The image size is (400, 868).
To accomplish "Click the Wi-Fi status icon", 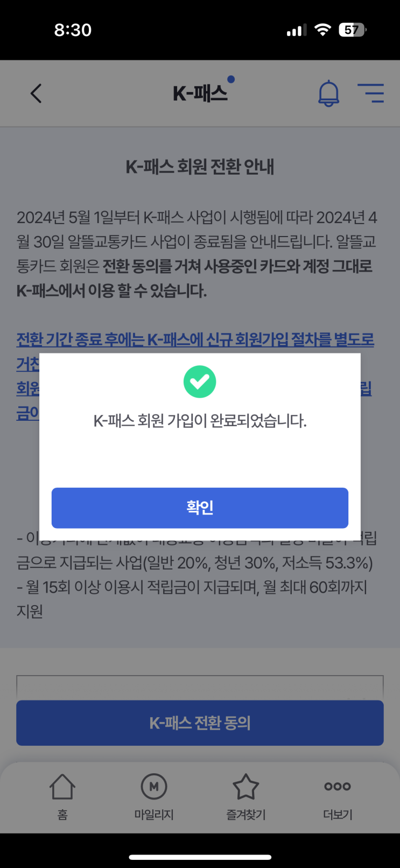I will 322,30.
